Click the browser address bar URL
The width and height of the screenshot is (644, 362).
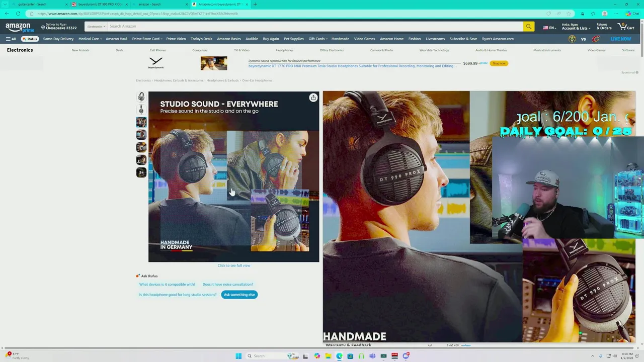(x=137, y=14)
